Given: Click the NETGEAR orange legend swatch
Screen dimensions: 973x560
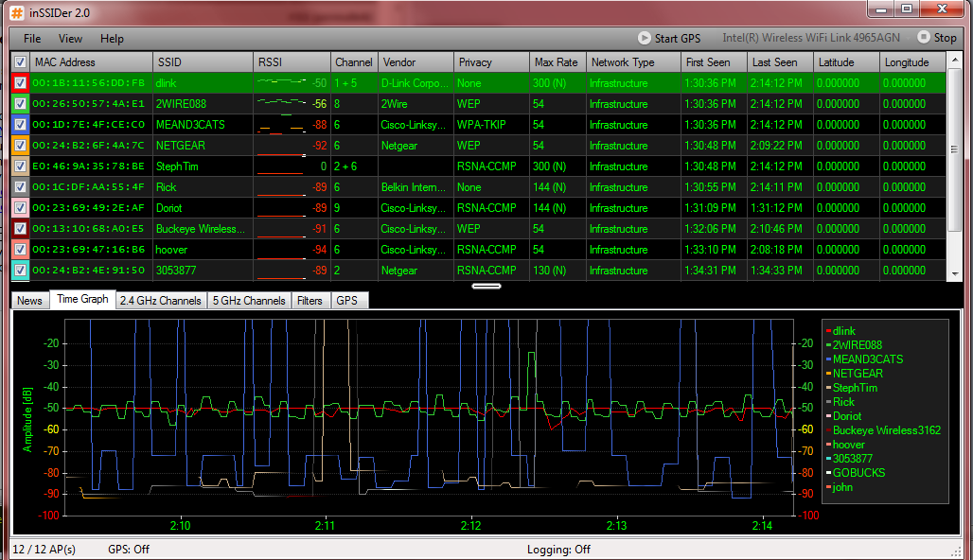Looking at the screenshot, I should coord(828,374).
